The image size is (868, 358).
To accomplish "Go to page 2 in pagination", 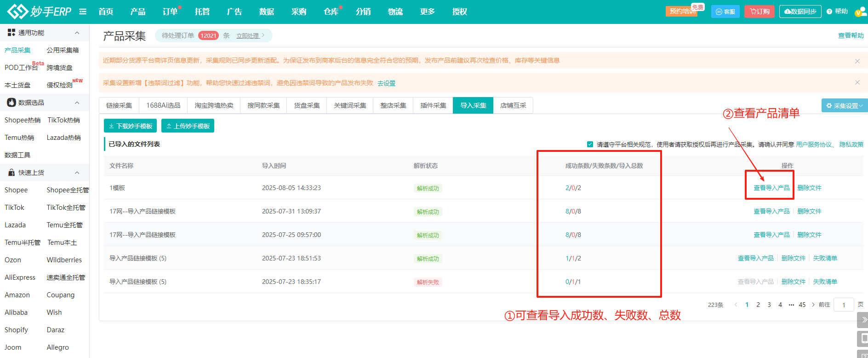I will click(x=758, y=305).
